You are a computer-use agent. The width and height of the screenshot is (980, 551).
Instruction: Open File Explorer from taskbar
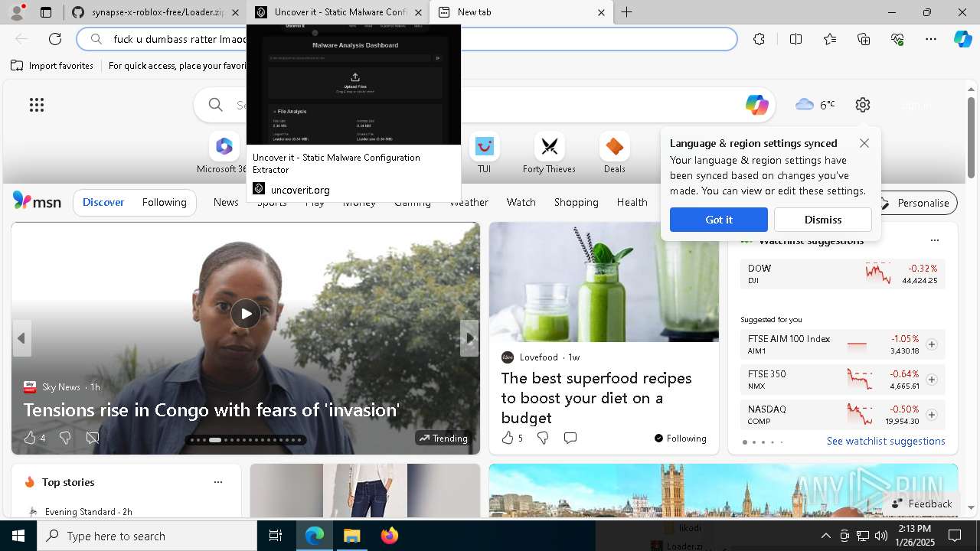tap(351, 536)
